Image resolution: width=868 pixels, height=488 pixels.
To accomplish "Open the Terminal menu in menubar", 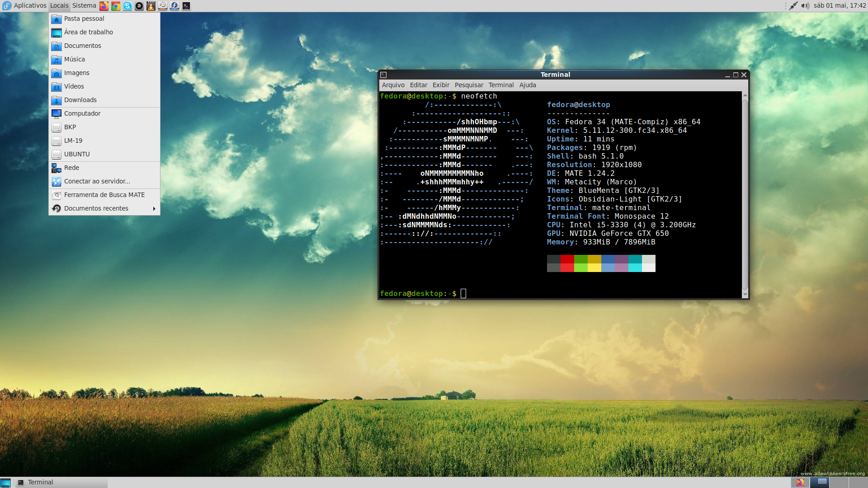I will tap(501, 85).
